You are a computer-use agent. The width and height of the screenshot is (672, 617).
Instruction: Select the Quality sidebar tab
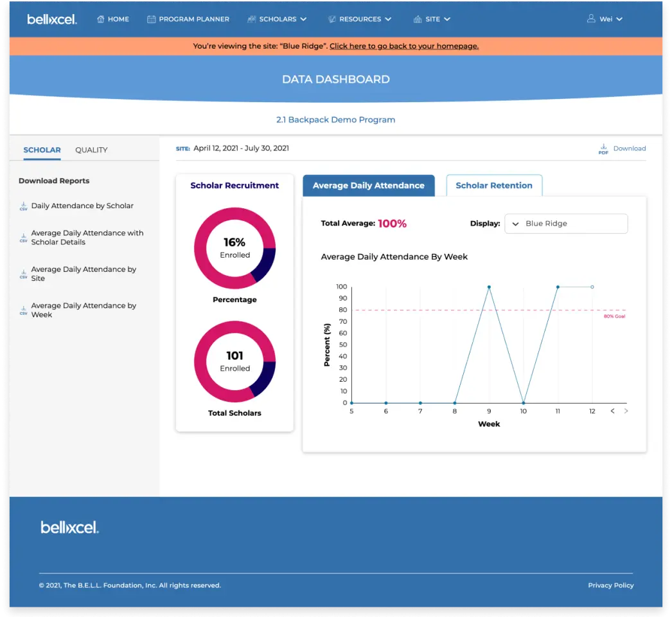91,150
